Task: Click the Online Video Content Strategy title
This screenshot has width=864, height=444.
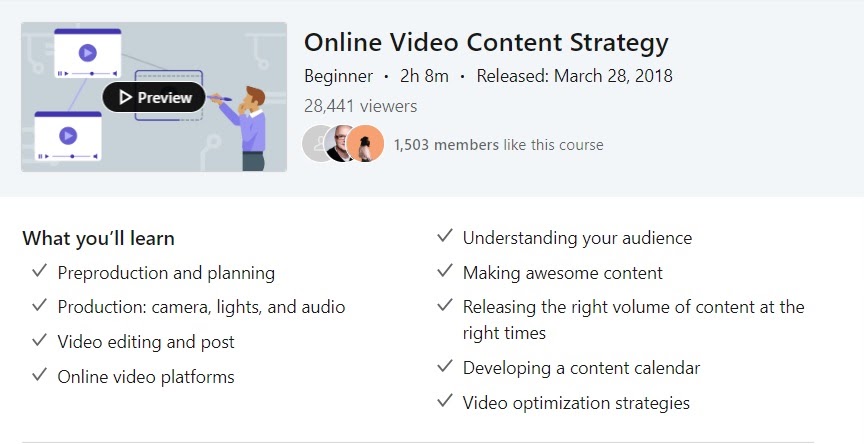Action: click(x=486, y=43)
